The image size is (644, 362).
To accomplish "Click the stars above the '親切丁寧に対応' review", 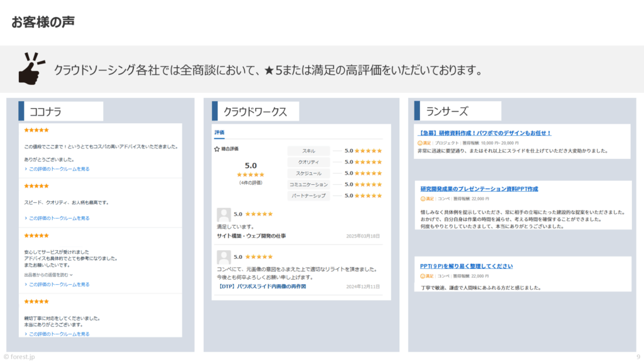I will click(x=36, y=301).
